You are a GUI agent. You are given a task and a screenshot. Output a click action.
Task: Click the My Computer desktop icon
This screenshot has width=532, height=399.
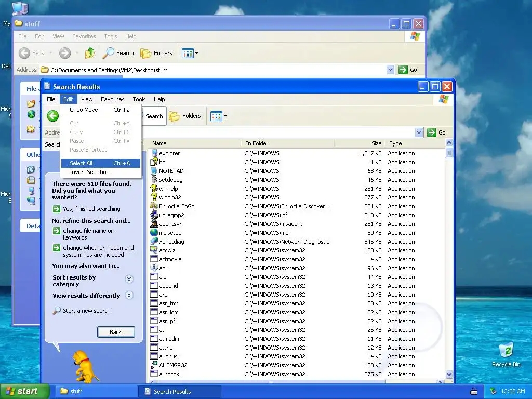click(x=20, y=8)
